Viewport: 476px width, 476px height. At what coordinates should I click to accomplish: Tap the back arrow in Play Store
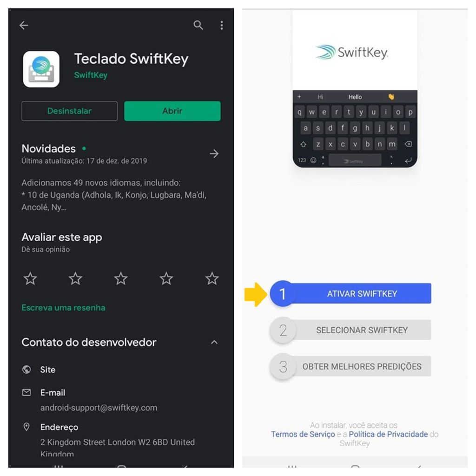[24, 25]
